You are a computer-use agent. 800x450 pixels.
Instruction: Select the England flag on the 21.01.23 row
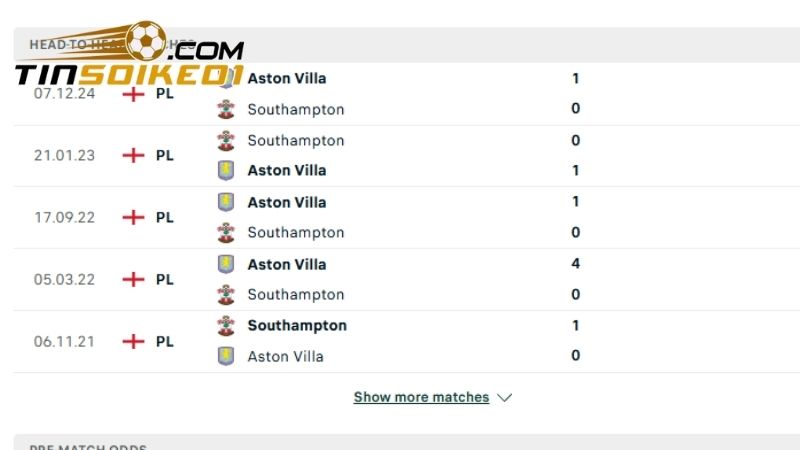pos(133,155)
